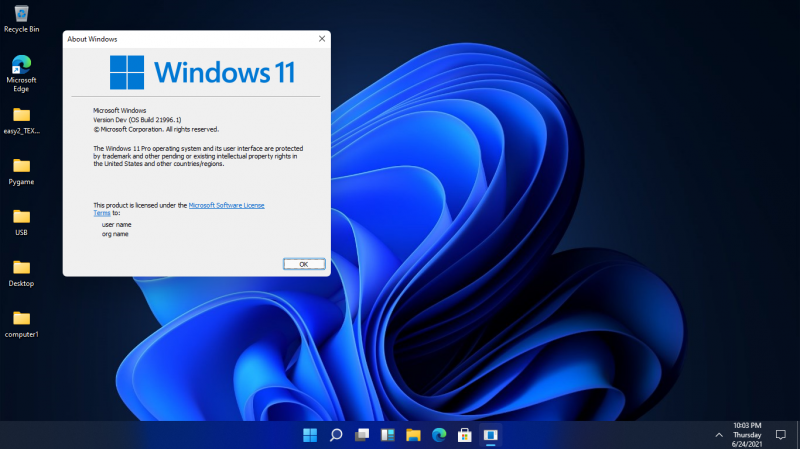Launch Microsoft Edge from the taskbar
800x449 pixels.
[438, 435]
